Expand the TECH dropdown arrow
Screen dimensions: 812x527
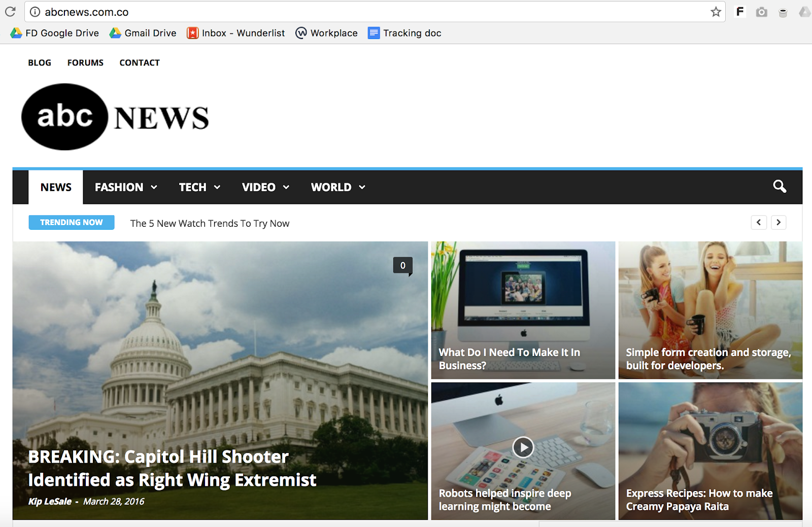217,187
